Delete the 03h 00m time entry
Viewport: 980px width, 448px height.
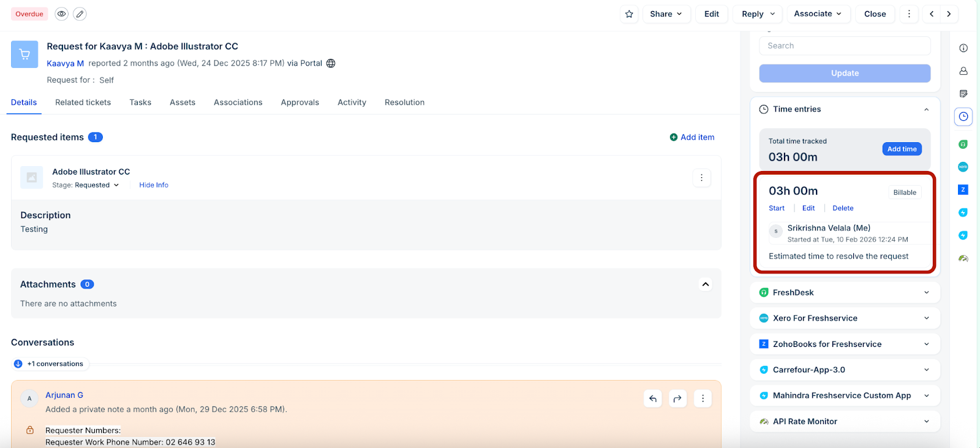pos(843,208)
